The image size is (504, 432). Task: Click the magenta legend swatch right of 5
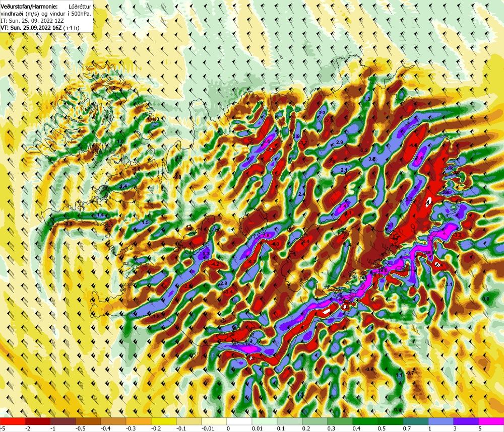tap(491, 421)
